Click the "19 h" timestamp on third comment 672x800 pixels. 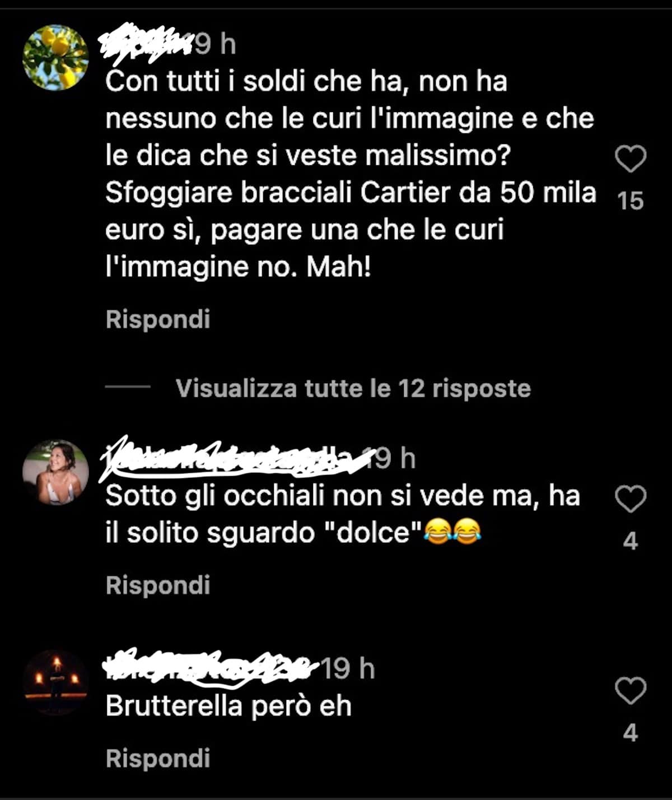[x=348, y=669]
